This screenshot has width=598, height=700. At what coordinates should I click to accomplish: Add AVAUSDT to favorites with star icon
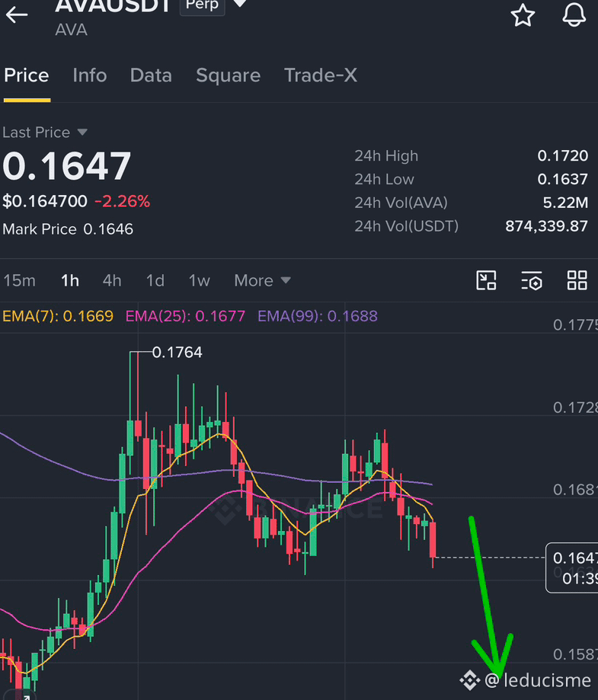(523, 14)
